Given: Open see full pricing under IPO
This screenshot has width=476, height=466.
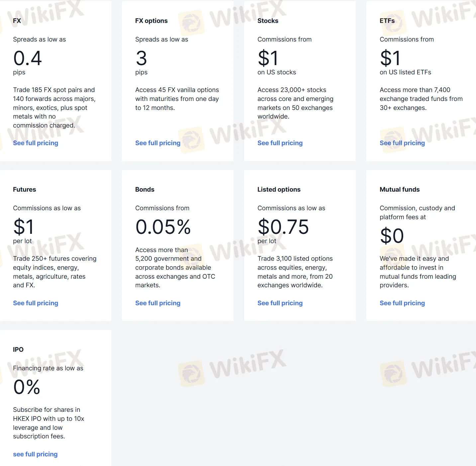Looking at the screenshot, I should coord(35,454).
